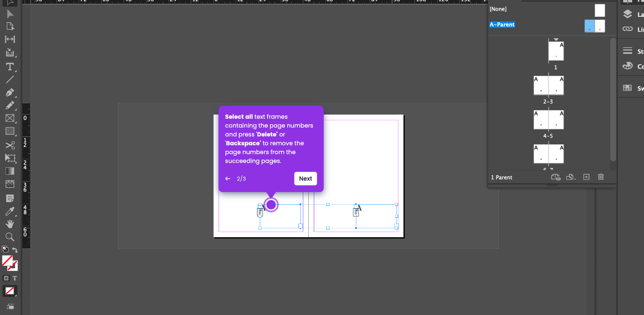Select the Content Collector tool

click(x=10, y=53)
